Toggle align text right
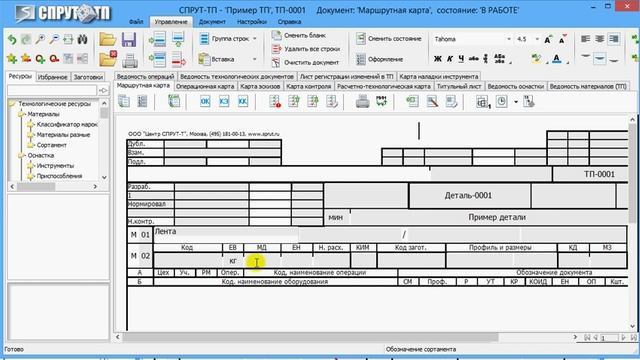The height and width of the screenshot is (360, 640). pos(613,39)
